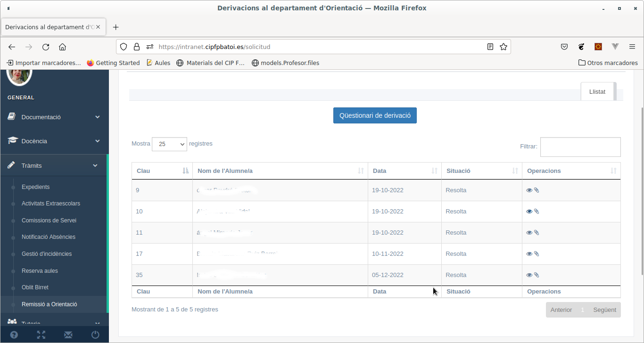Expand the Documentació sidebar menu
644x343 pixels.
coord(54,117)
